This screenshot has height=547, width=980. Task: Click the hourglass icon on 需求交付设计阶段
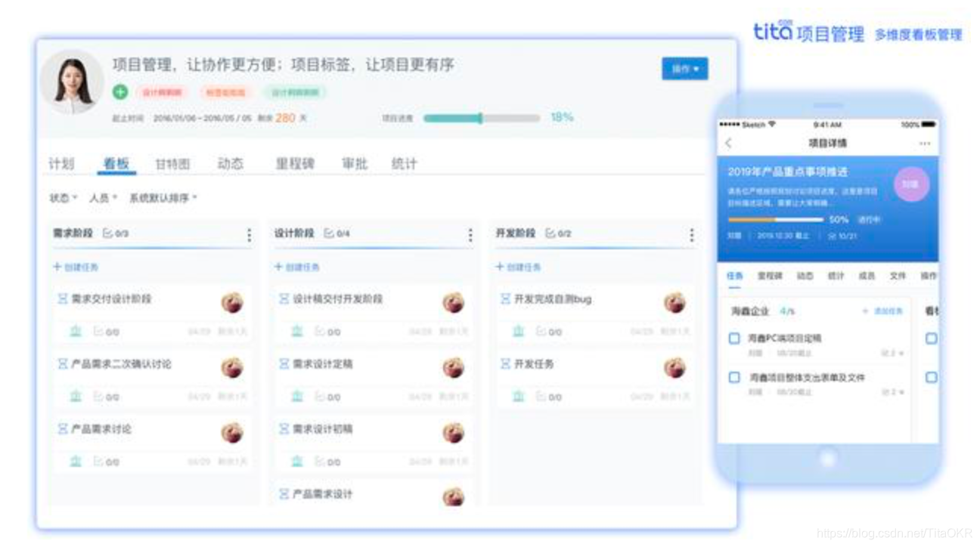[63, 299]
